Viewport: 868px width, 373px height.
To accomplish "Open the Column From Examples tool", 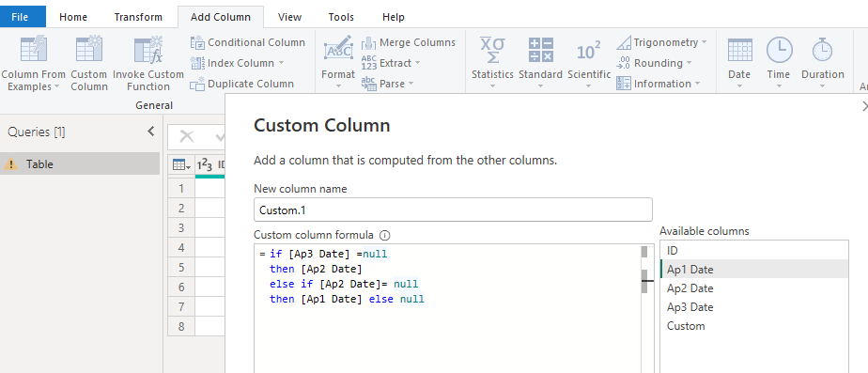I will click(x=33, y=63).
